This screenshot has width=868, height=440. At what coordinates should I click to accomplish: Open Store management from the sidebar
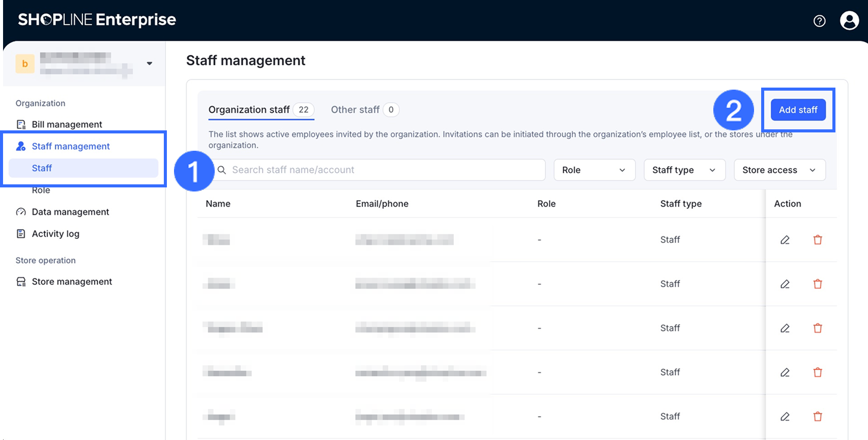(72, 282)
